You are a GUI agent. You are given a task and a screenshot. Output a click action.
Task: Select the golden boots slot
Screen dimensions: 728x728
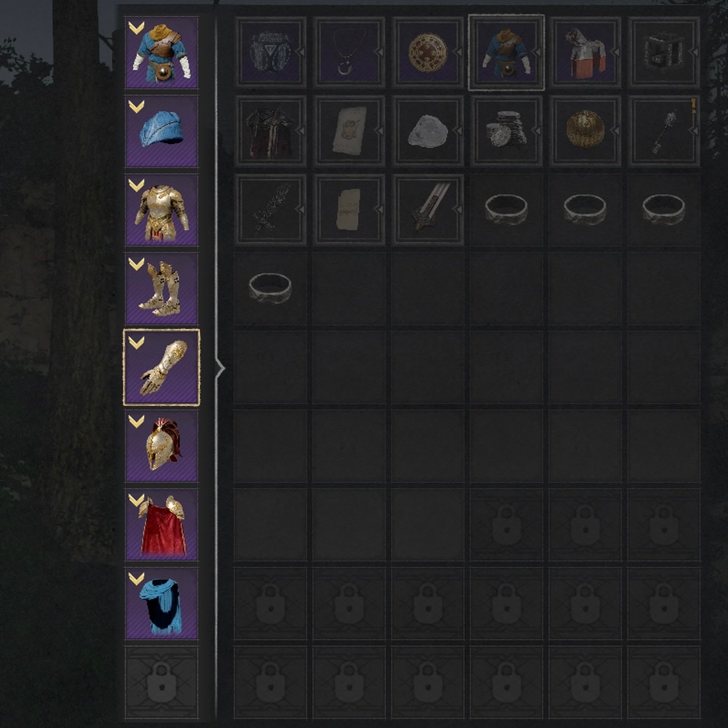[x=162, y=288]
